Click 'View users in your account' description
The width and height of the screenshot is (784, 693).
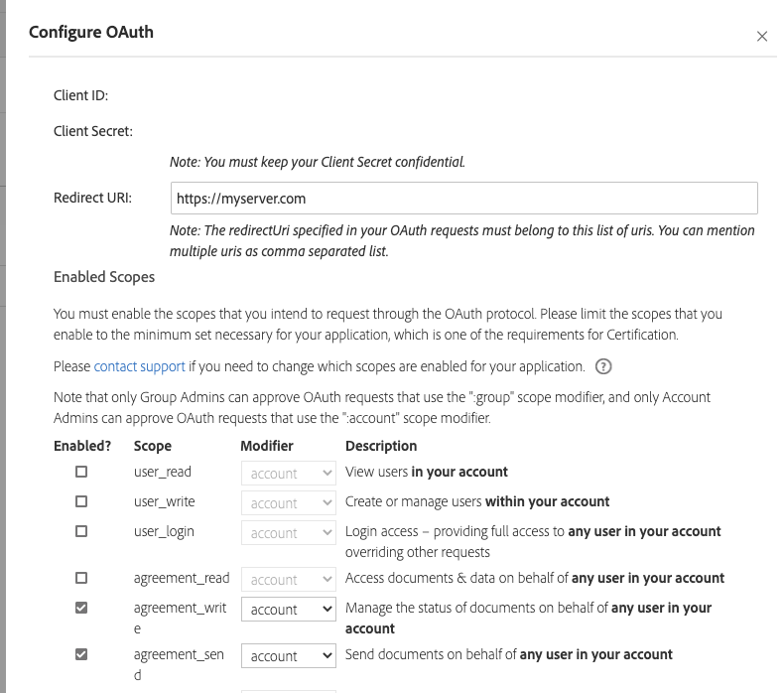(427, 472)
